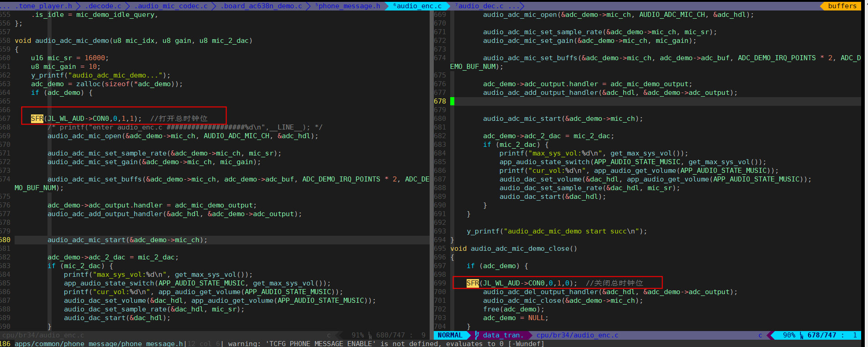Click the u8 mic_gain = 10 declaration
Viewport: 868px width, 347px height.
[x=66, y=67]
